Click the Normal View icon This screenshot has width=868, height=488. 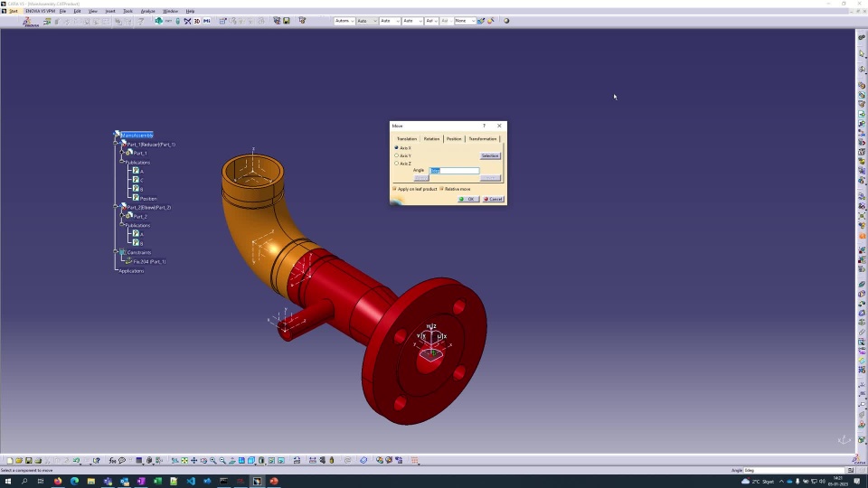click(232, 460)
